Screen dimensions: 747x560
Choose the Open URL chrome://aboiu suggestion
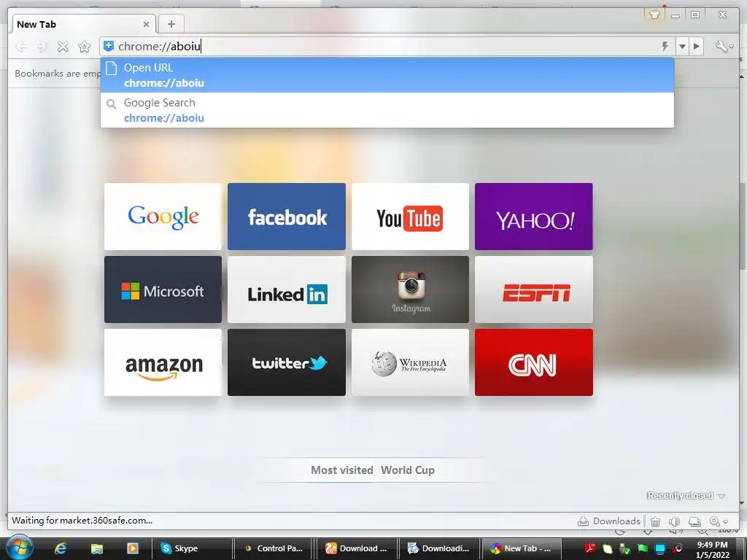pos(387,75)
